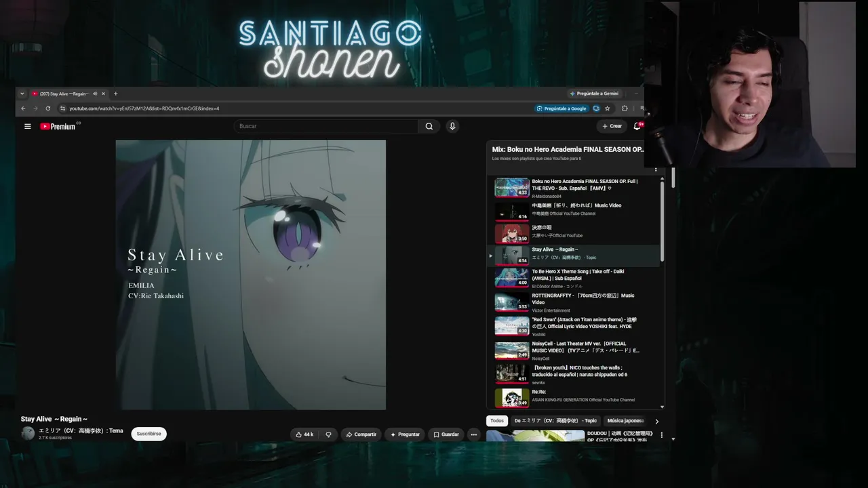
Task: Play 中島美嘉 Music Video playlist item
Action: point(575,211)
